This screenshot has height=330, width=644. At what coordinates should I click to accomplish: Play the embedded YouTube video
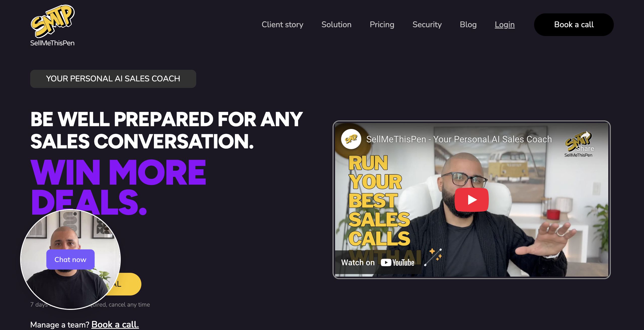tap(471, 200)
